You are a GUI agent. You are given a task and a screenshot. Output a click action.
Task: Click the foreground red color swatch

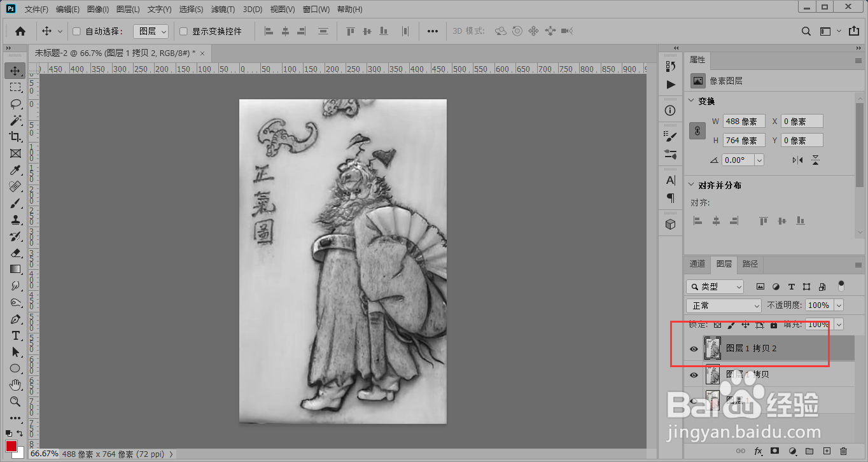click(x=11, y=446)
